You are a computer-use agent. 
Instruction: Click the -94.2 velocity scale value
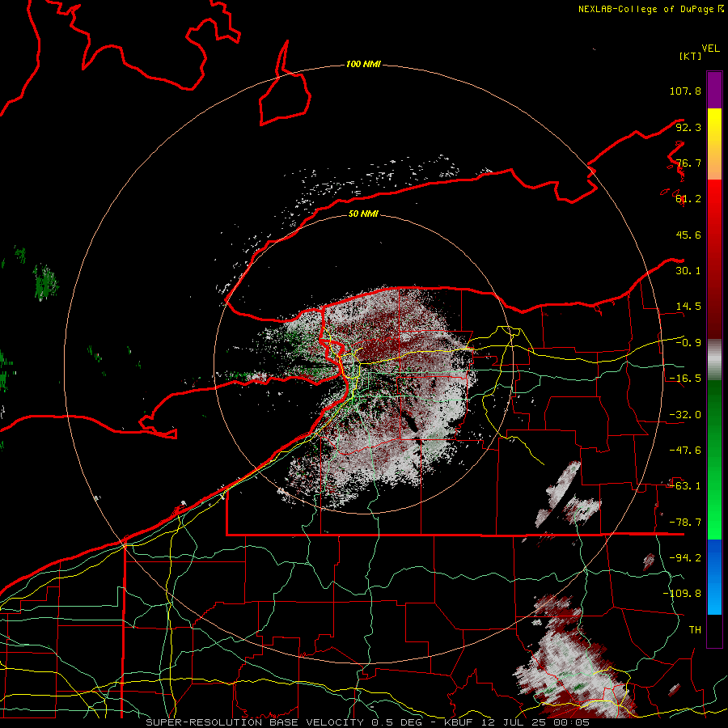(x=685, y=558)
